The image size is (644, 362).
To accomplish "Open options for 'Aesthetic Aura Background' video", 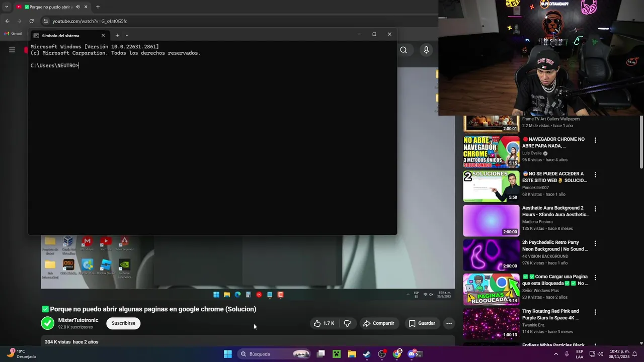I will [595, 209].
